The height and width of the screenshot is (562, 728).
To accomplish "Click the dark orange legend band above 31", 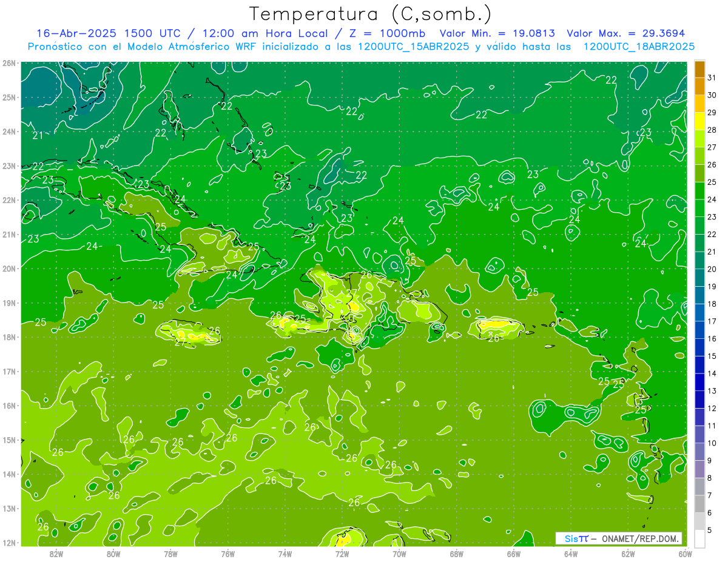I will (699, 69).
